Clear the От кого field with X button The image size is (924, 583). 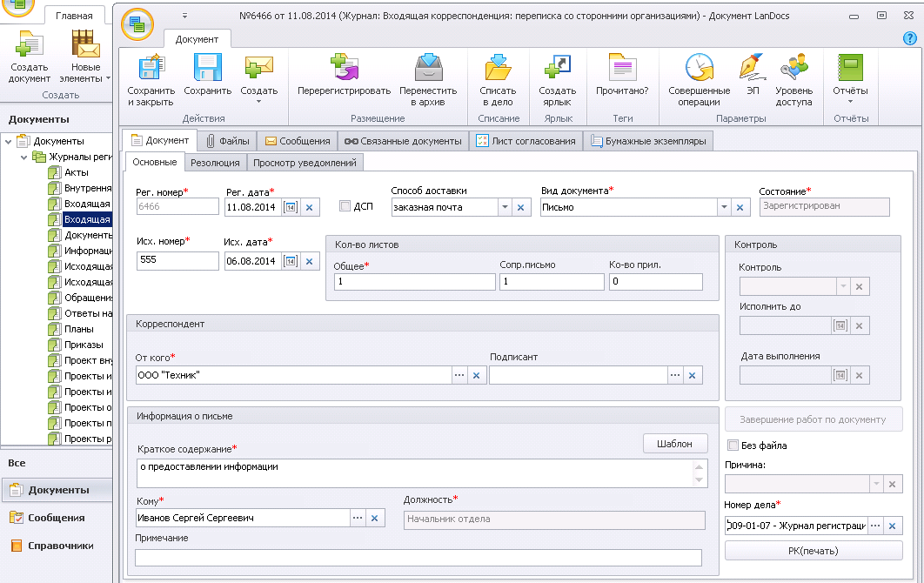476,375
